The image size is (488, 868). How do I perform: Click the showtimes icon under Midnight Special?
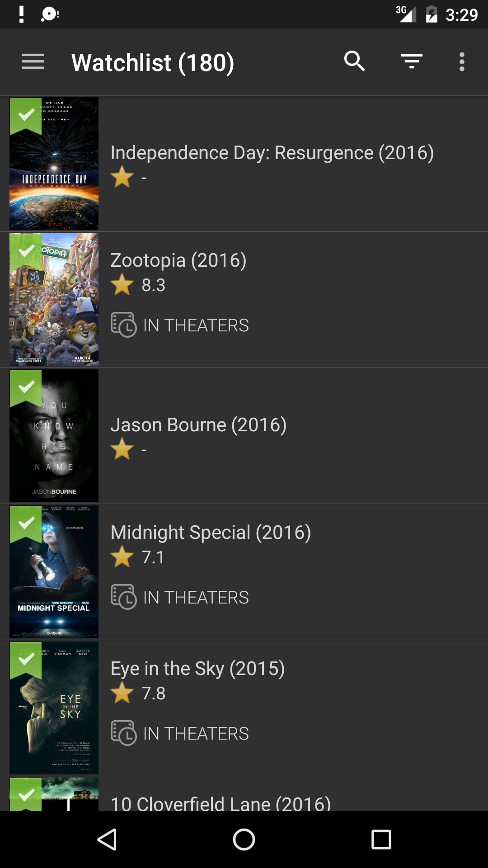123,597
